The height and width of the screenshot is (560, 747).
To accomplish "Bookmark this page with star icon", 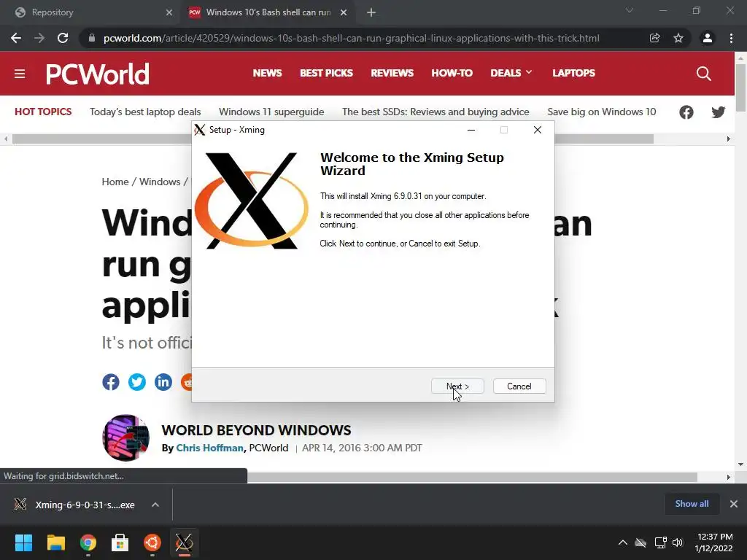I will (x=678, y=38).
